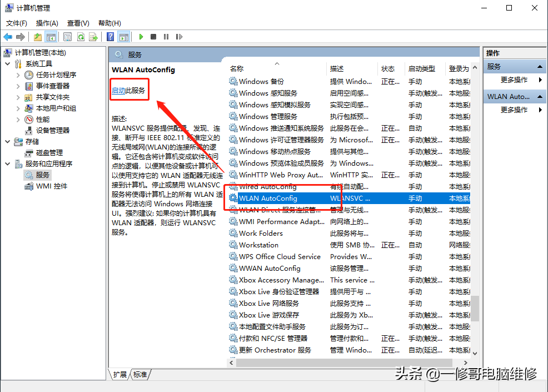Collapse the 系统工具 tree group
Viewport: 548px width, 392px height.
click(8, 64)
